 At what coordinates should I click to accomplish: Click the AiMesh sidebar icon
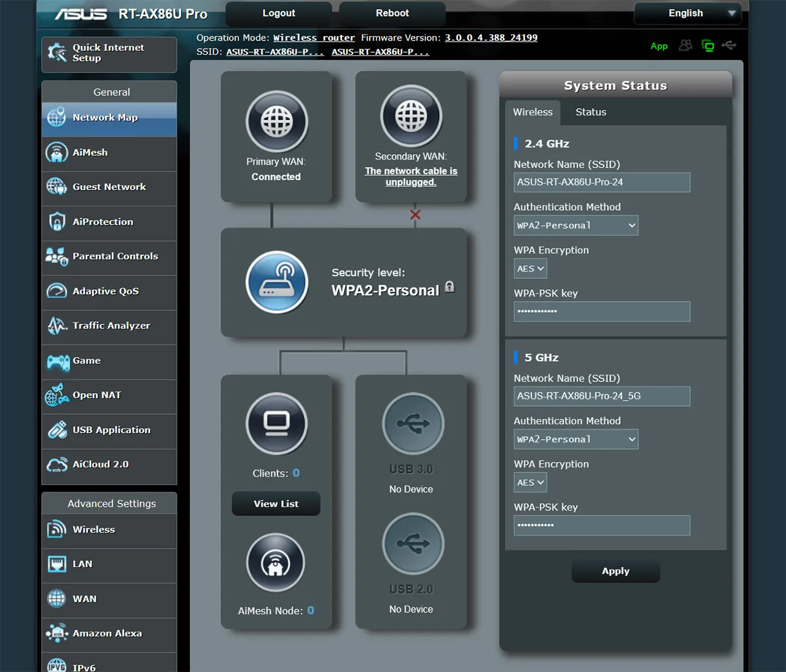(x=56, y=152)
